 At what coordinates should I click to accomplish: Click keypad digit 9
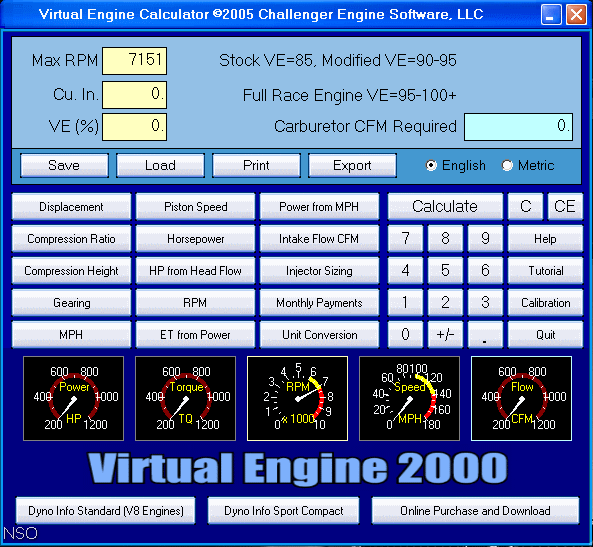(x=485, y=239)
